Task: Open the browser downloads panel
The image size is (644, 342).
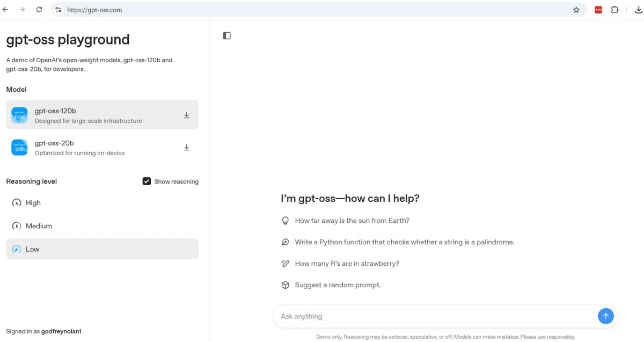Action: pos(638,9)
